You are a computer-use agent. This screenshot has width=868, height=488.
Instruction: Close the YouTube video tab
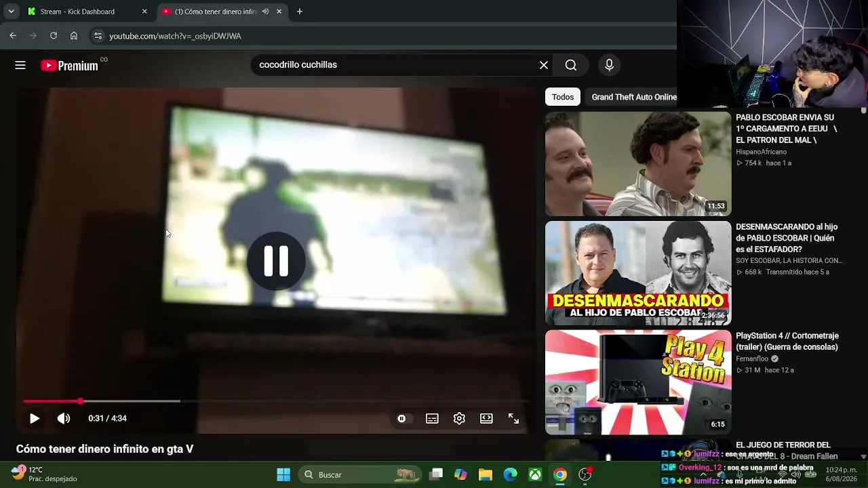279,12
